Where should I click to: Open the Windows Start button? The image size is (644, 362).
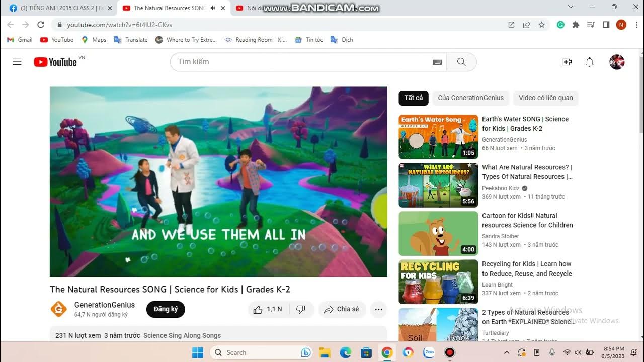(x=198, y=352)
